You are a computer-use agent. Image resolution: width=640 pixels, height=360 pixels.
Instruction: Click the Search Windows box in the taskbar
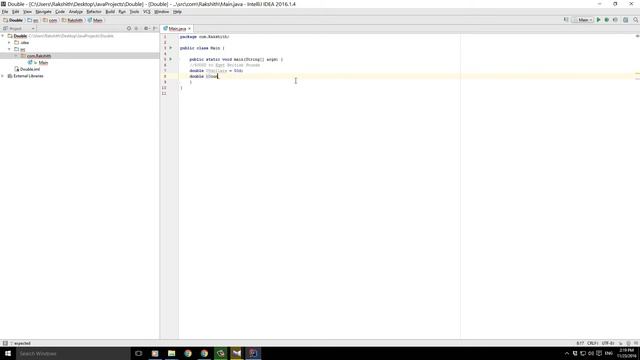[x=73, y=353]
